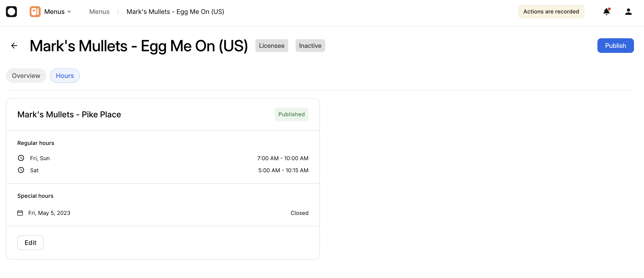Go back using the left arrow

click(x=14, y=45)
